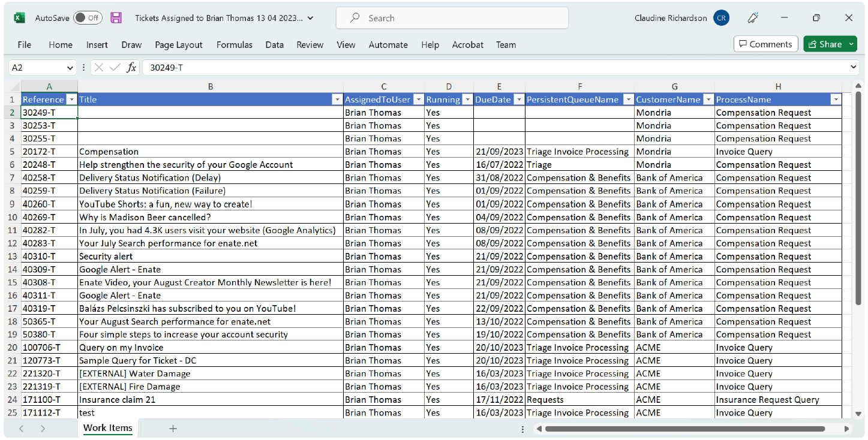Screen dimensions: 868x440
Task: Click the Insert Function fx icon
Action: coord(131,68)
